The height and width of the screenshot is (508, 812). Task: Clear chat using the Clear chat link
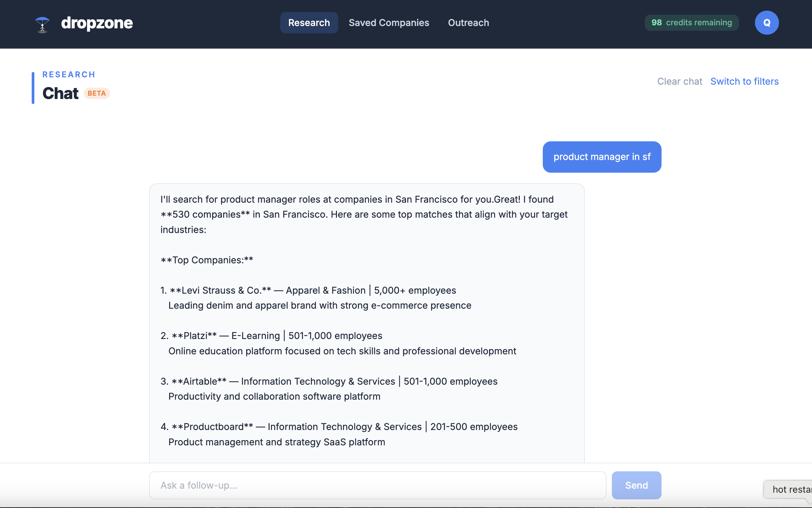679,81
